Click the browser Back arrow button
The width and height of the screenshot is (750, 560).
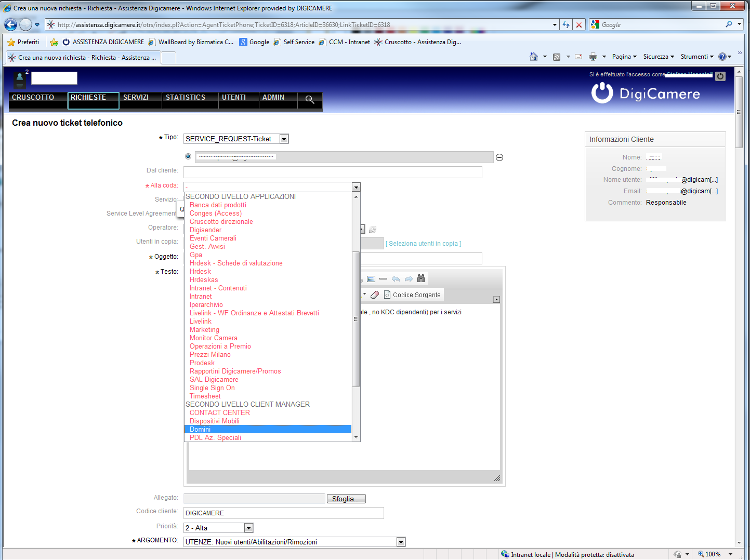click(10, 24)
